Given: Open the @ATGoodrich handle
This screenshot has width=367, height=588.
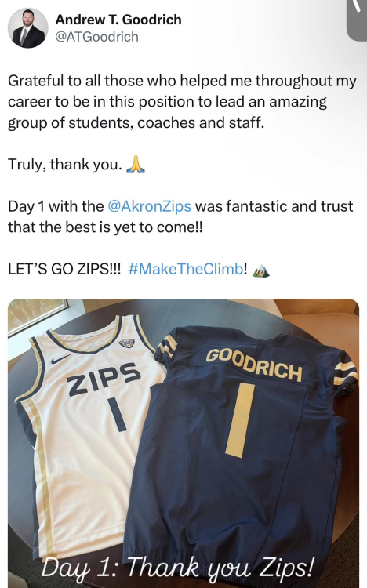Looking at the screenshot, I should (96, 37).
